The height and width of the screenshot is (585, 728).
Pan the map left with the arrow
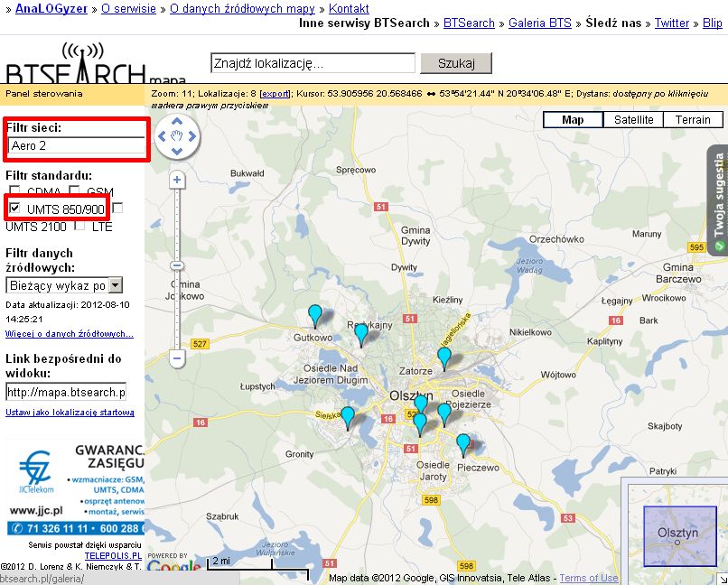(162, 136)
